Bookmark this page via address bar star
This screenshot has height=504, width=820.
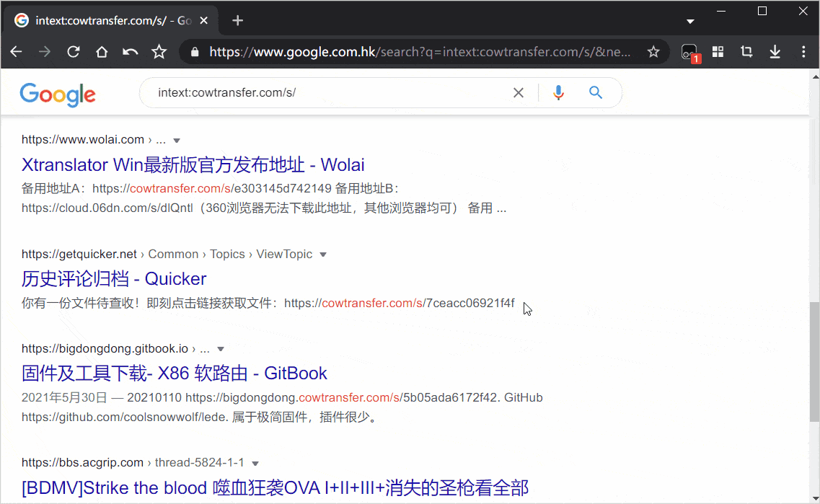(653, 52)
